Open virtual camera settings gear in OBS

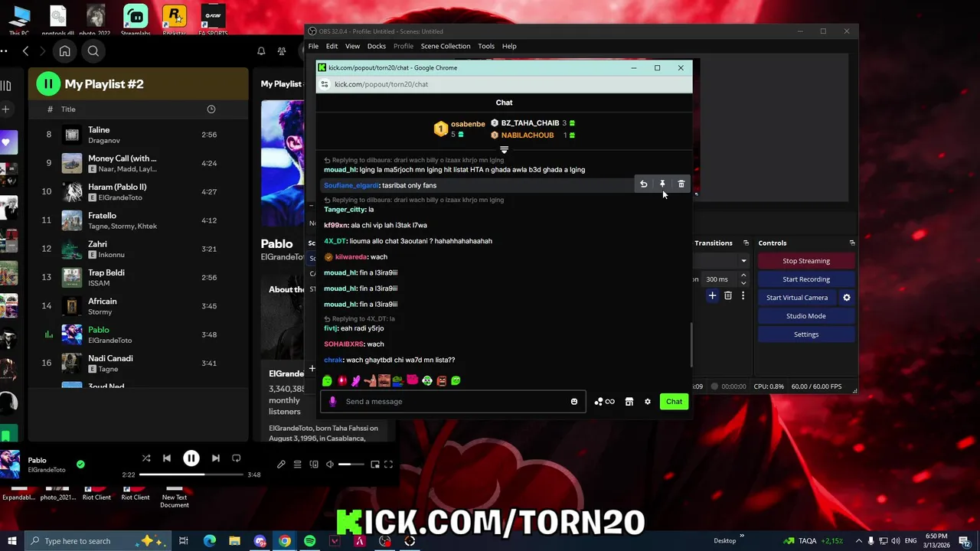pyautogui.click(x=847, y=298)
